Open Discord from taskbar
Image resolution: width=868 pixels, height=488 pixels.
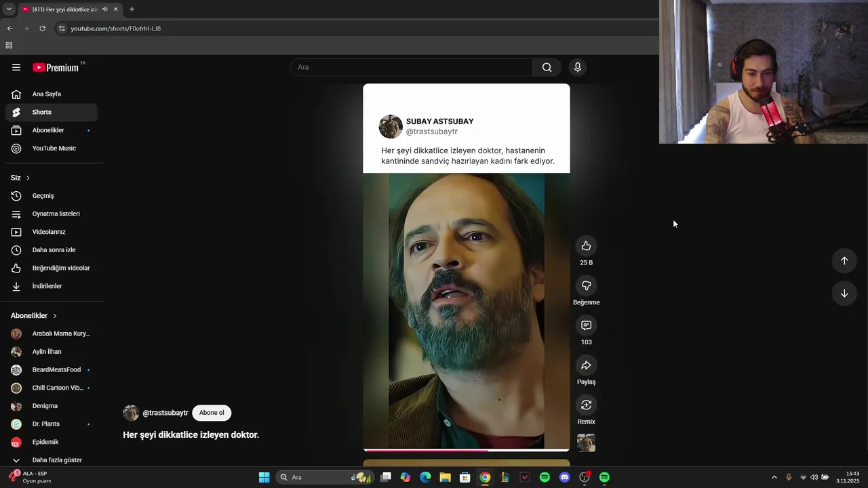tap(564, 477)
